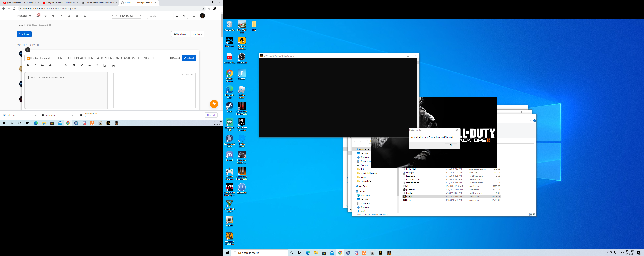Screen dimensions: 644x256
Task: Open the Groups icon in forum header
Action: coord(77,16)
